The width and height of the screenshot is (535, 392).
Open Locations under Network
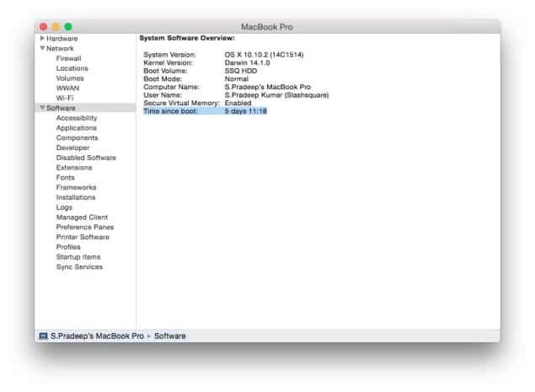point(72,68)
